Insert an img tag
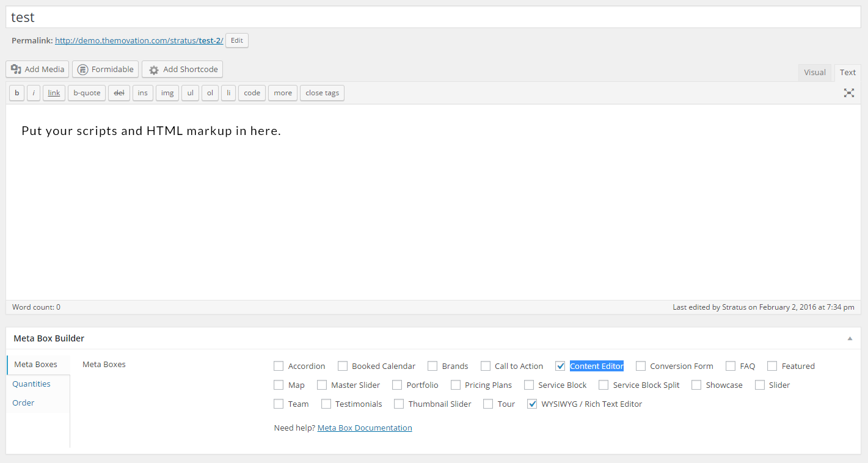The height and width of the screenshot is (463, 868). coord(167,93)
